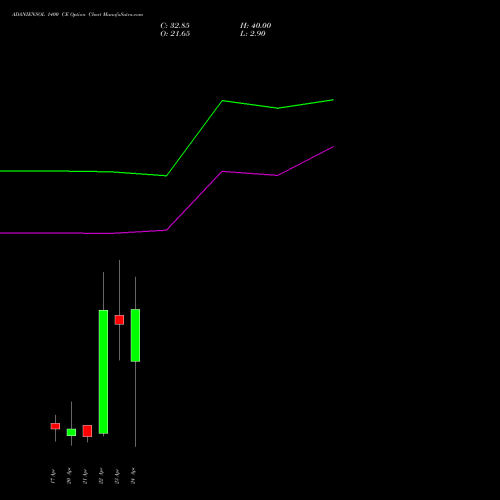Screen dimensions: 500x500
Task: Click the high value "H: 40.00"
Action: (256, 26)
